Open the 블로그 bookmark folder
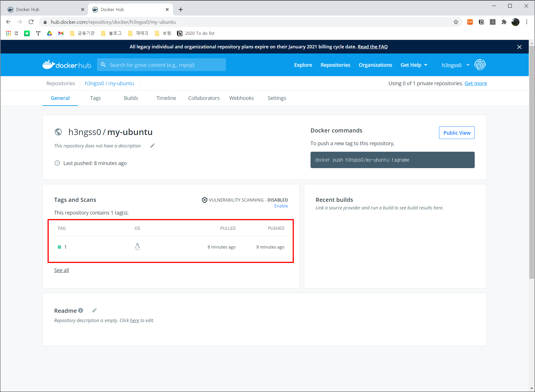535x392 pixels. [x=111, y=33]
